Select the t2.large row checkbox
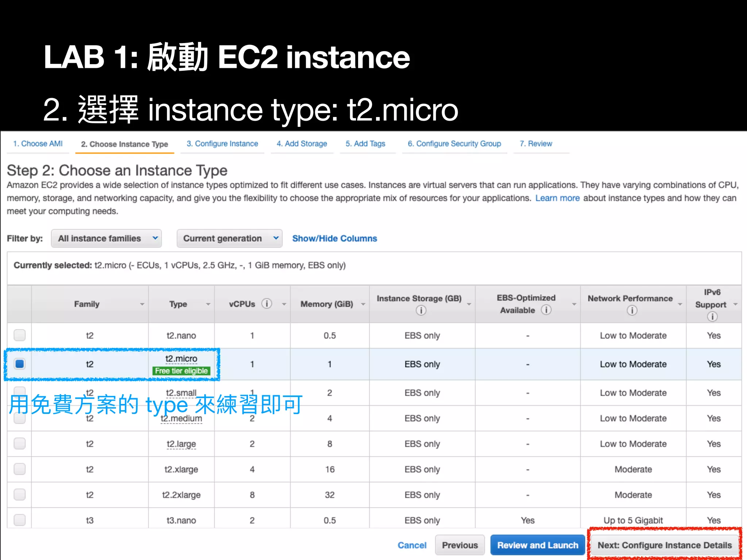Screen dimensions: 747x560 (x=20, y=444)
